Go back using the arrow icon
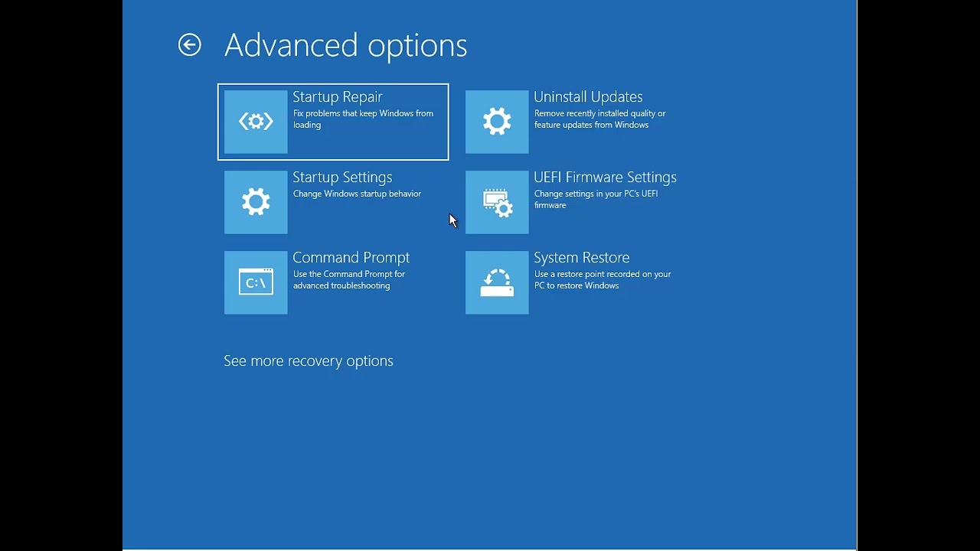980x551 pixels. point(190,45)
